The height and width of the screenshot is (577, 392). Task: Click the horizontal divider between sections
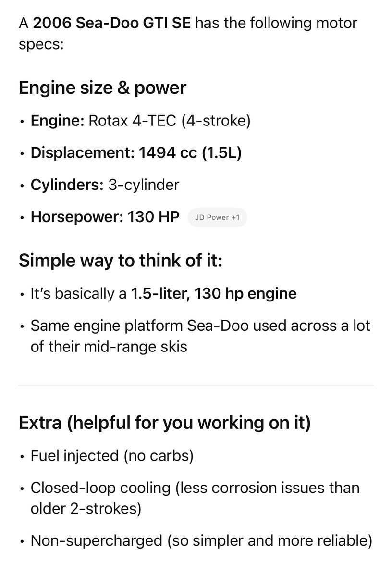tap(196, 385)
